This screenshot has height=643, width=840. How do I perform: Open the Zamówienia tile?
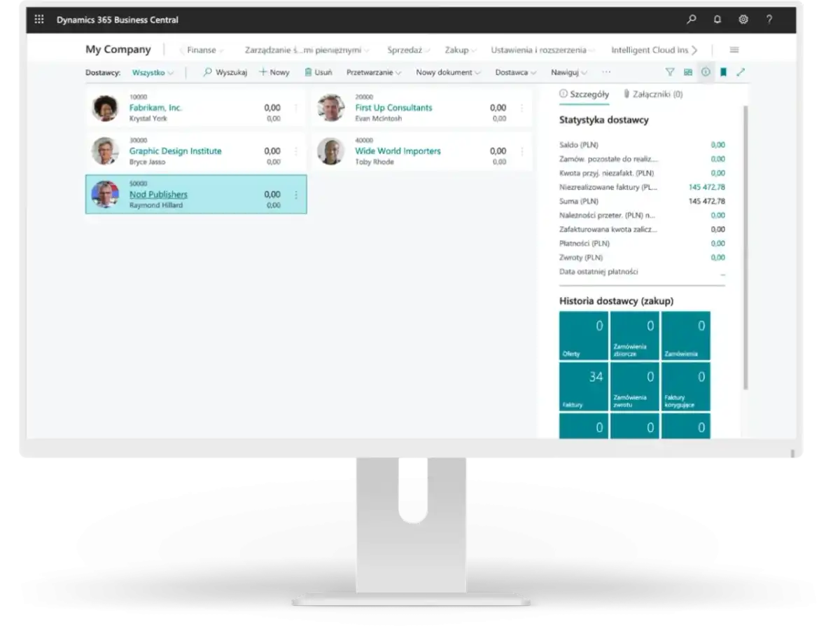tap(686, 336)
